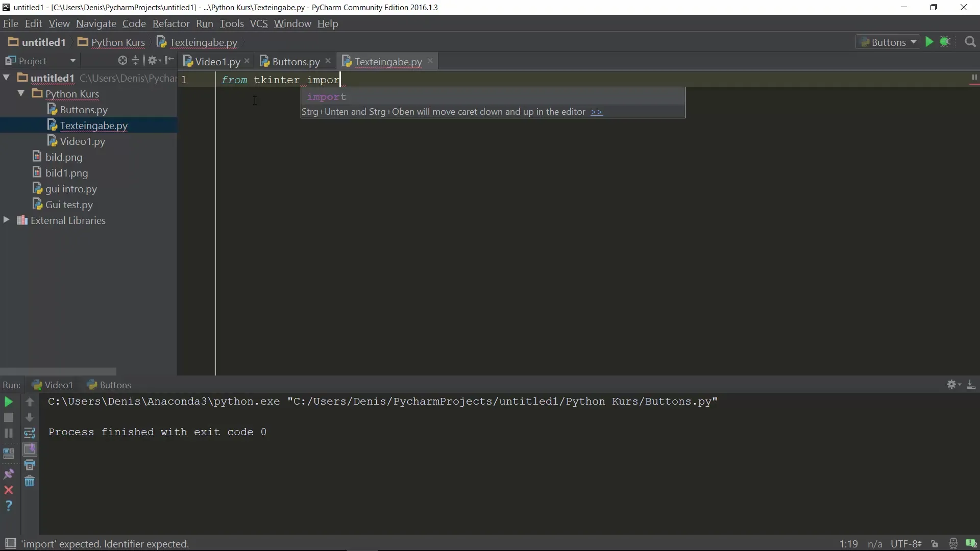
Task: Run the Buttons configuration with the toolbar play icon
Action: [x=929, y=42]
